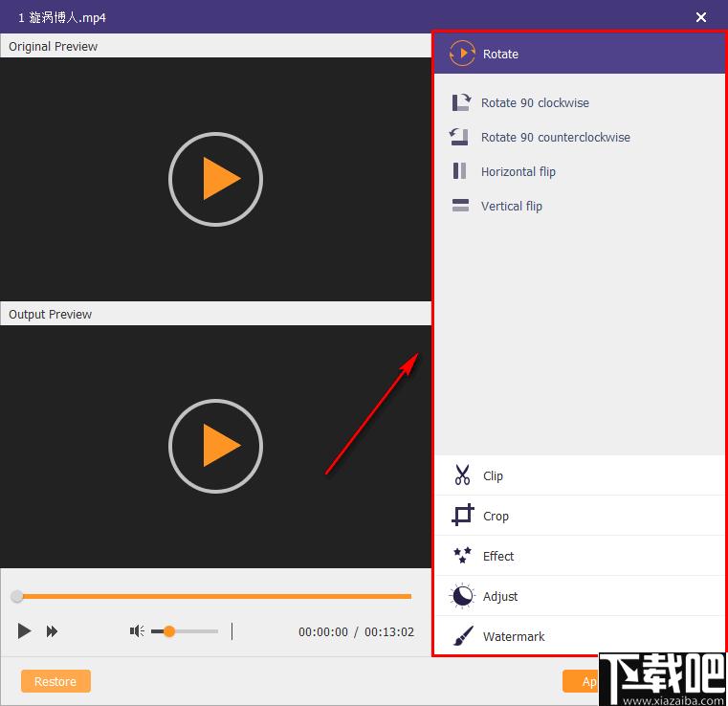728x706 pixels.
Task: Click the Rotate 90 clockwise icon
Action: pyautogui.click(x=461, y=102)
